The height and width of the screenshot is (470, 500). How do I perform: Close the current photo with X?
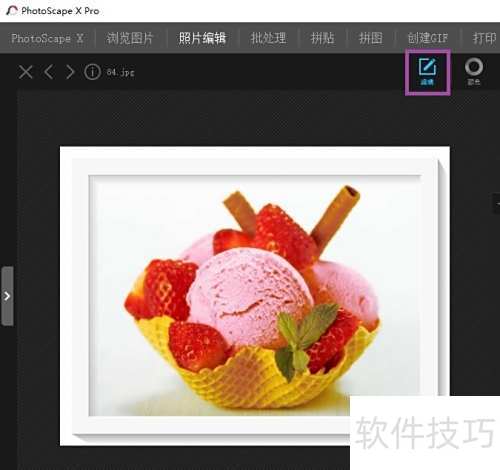[25, 72]
